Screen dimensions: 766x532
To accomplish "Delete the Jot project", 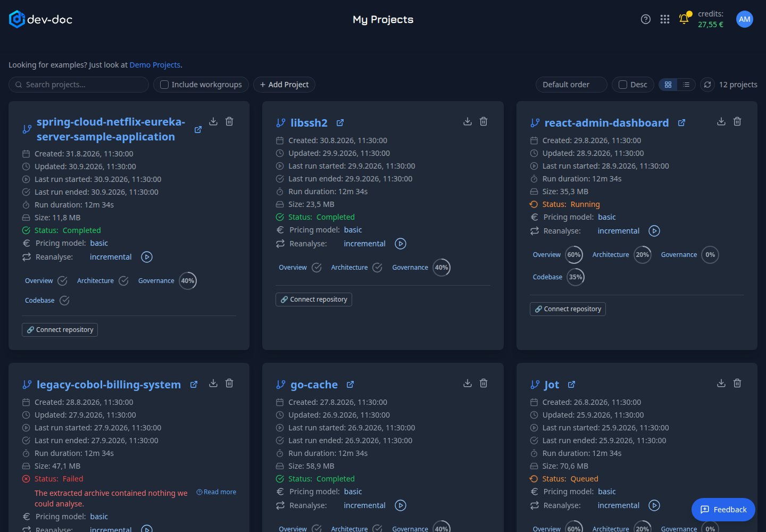I will [737, 383].
